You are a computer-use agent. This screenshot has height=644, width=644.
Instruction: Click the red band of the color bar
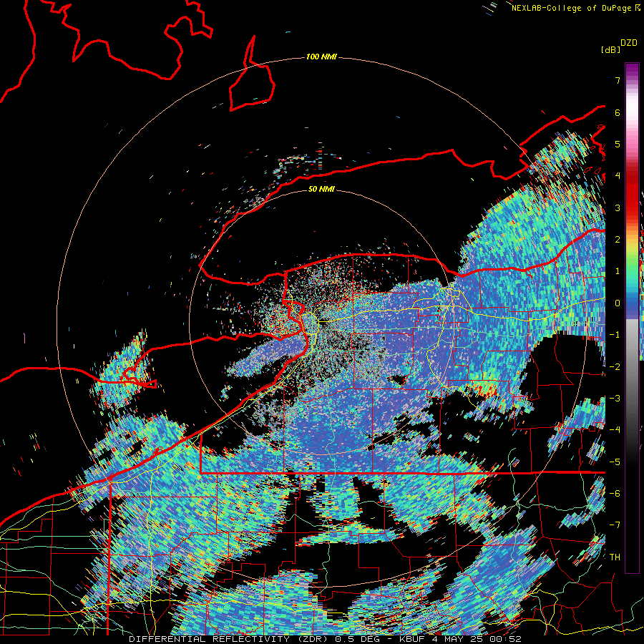[632, 193]
